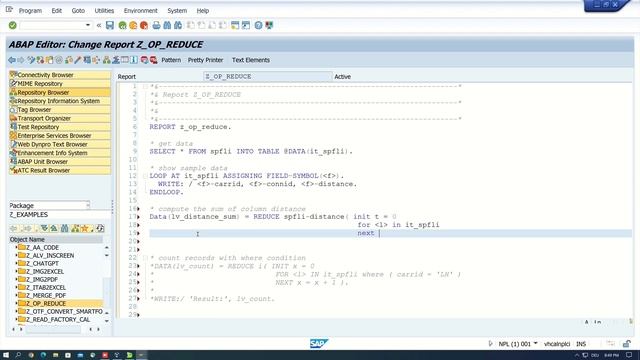This screenshot has height=360, width=640.
Task: Expand the Z_CHATGPT tree node
Action: [16, 263]
